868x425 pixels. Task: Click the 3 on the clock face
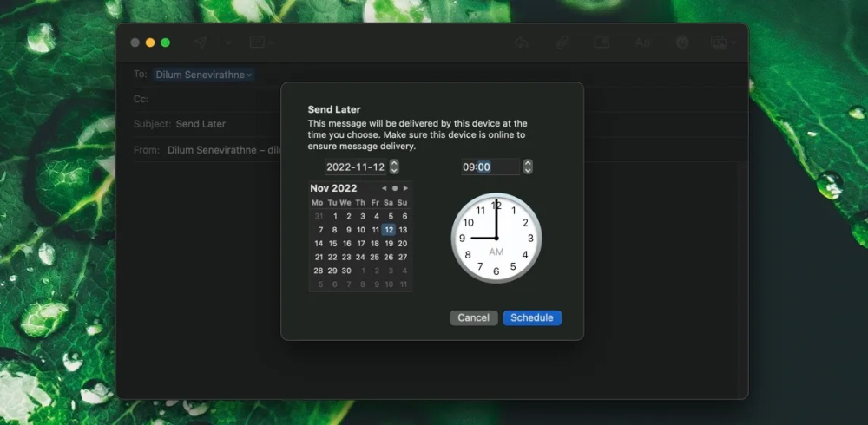(530, 239)
